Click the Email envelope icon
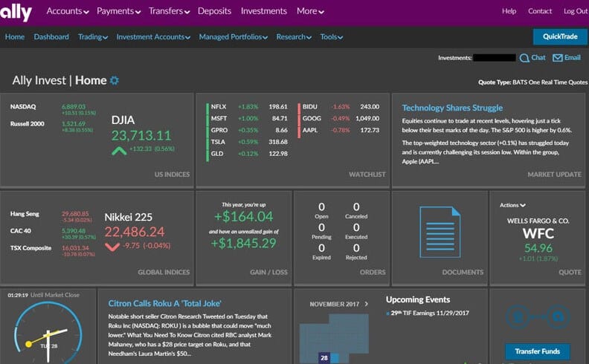The image size is (589, 364). [558, 58]
